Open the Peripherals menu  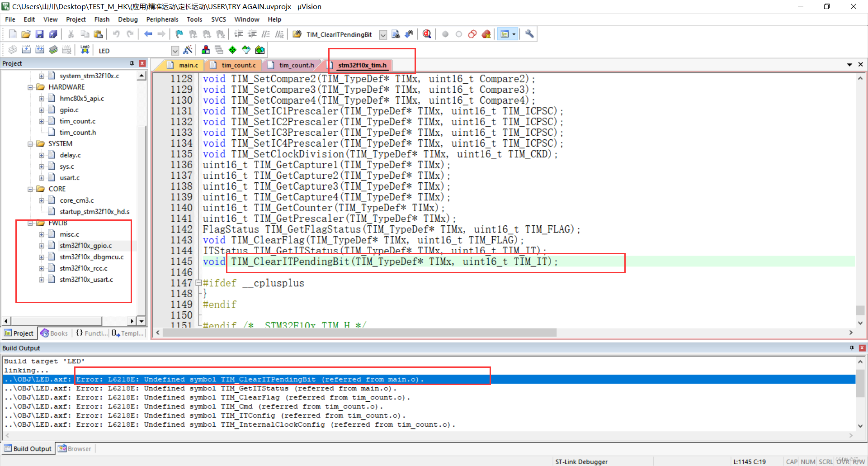(x=162, y=19)
